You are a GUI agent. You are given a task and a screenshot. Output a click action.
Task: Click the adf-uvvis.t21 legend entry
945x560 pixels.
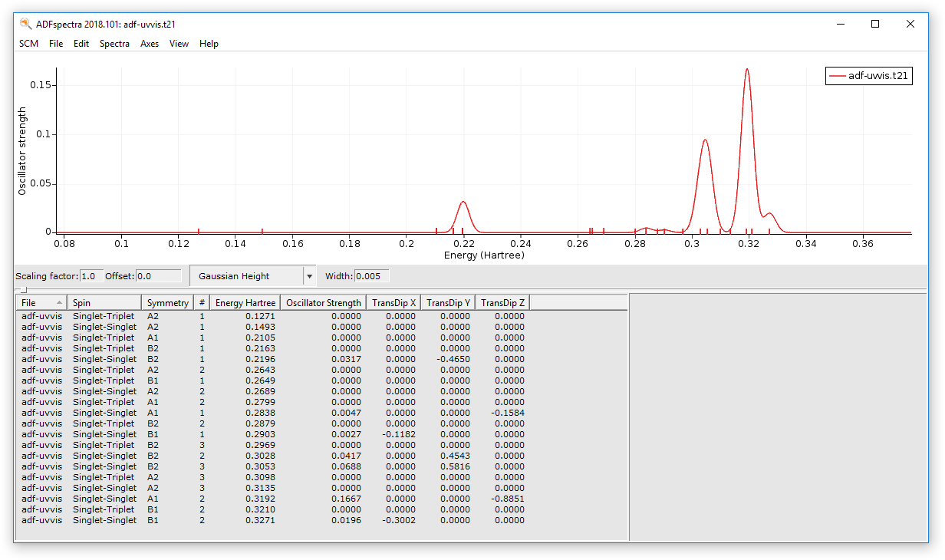(x=869, y=76)
